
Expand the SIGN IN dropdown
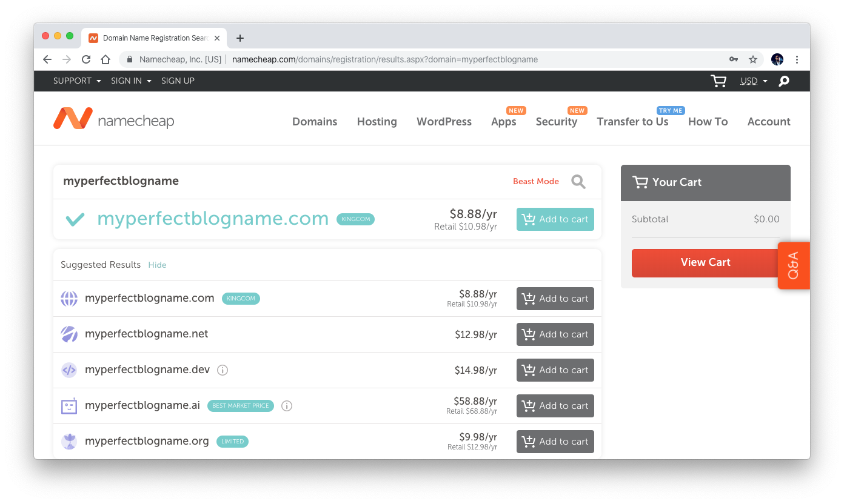pyautogui.click(x=131, y=81)
